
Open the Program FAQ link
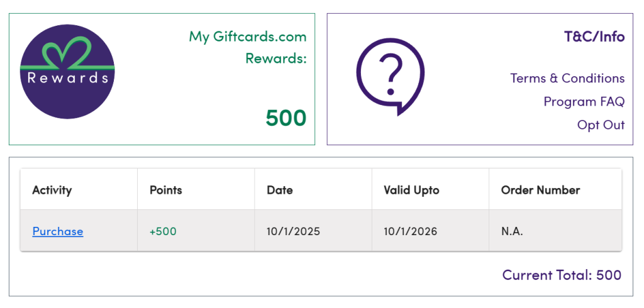pos(584,102)
